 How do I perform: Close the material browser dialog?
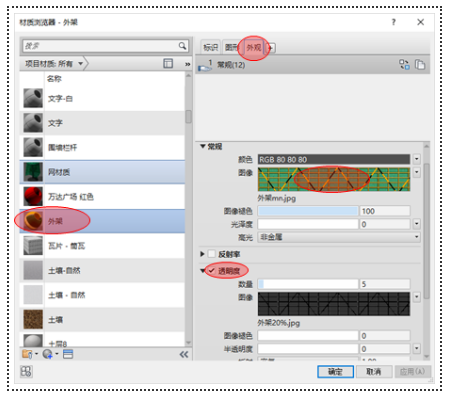click(x=421, y=22)
